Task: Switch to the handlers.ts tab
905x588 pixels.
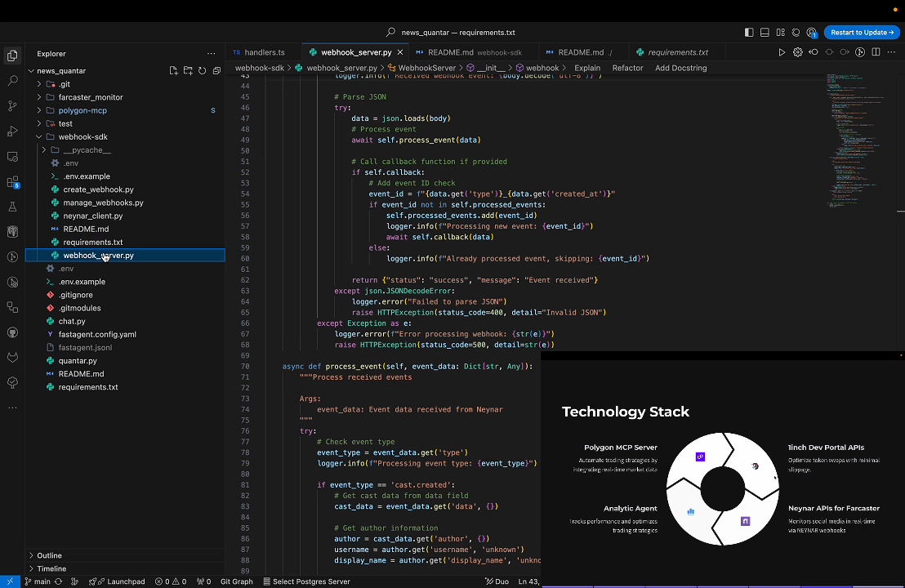Action: pyautogui.click(x=264, y=52)
